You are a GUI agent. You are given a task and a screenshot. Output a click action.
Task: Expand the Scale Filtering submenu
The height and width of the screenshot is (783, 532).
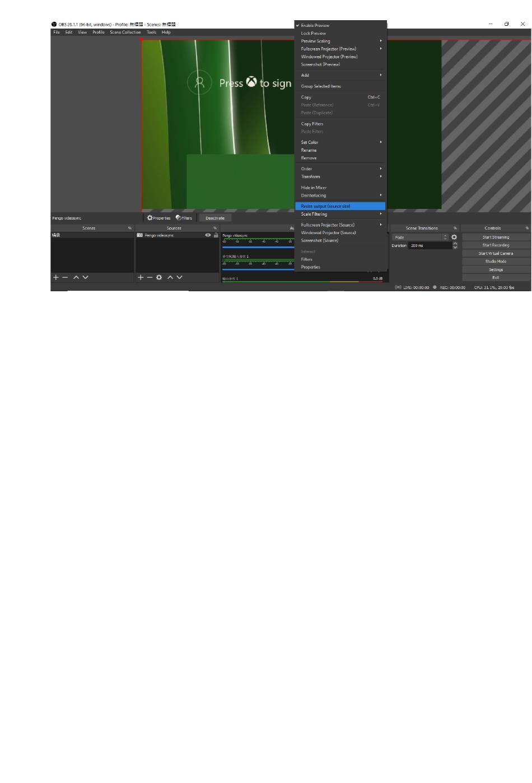[340, 214]
